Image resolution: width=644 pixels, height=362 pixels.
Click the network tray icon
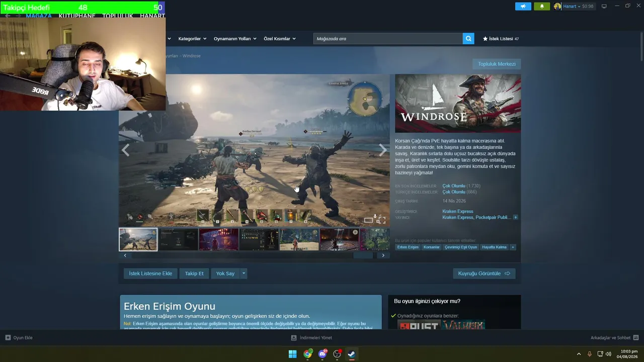click(x=600, y=354)
